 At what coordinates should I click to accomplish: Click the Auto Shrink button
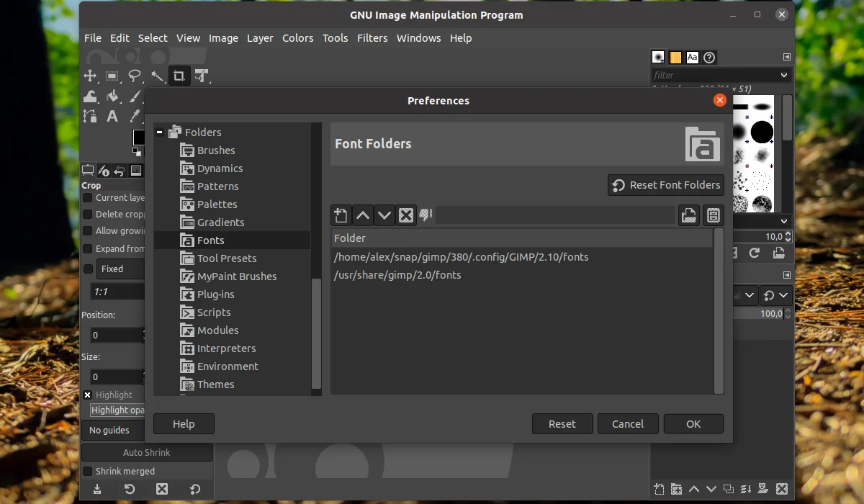pos(147,453)
